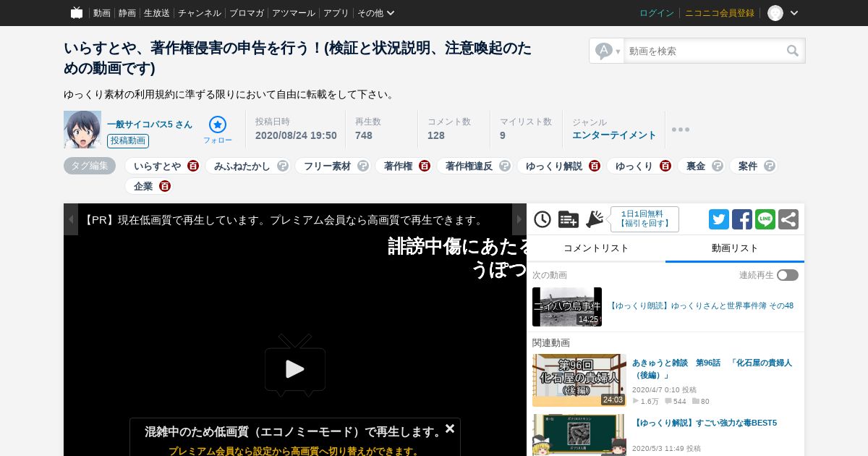
Task: Open the すごい強力な毒BEST5 thumbnail
Action: tap(579, 435)
